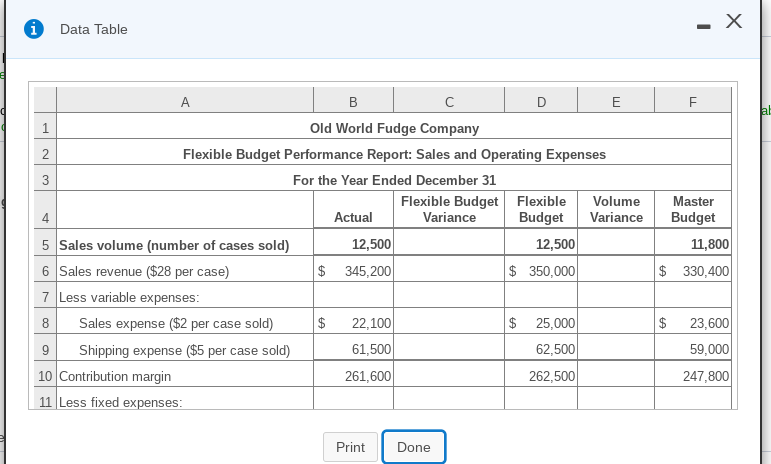Viewport: 771px width, 464px height.
Task: Click flexible budget sales revenue 350,000
Action: pos(552,271)
